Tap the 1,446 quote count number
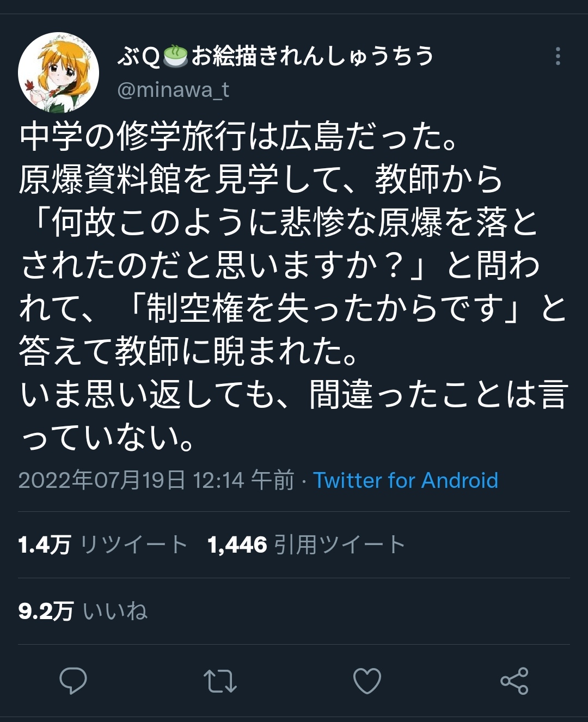Viewport: 588px width, 722px height. 237,544
